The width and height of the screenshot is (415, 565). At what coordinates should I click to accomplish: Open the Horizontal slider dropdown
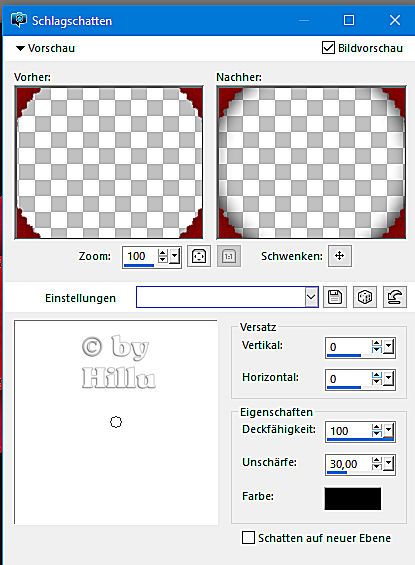pos(389,379)
